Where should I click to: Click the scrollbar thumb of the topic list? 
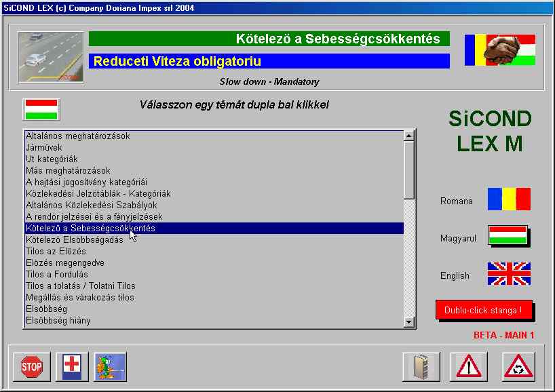tap(409, 170)
